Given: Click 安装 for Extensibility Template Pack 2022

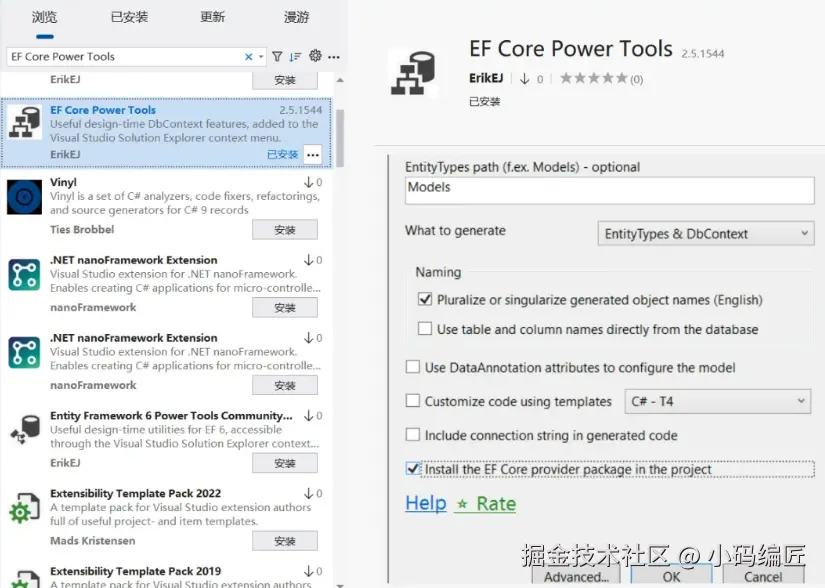Looking at the screenshot, I should (285, 541).
